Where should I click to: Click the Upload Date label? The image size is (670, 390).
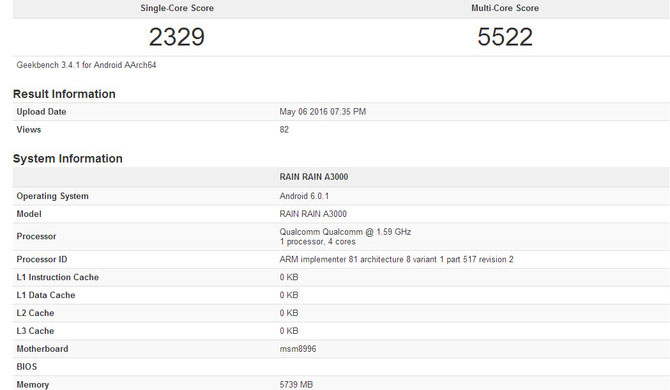(41, 112)
